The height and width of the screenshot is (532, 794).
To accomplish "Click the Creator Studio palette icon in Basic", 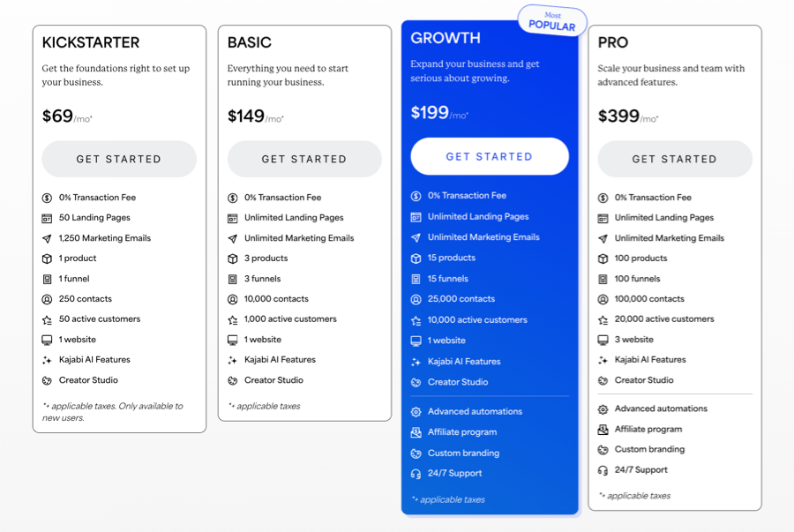I will [x=233, y=380].
